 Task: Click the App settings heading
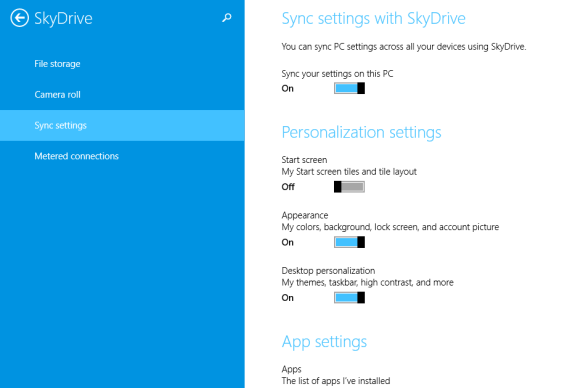point(324,342)
